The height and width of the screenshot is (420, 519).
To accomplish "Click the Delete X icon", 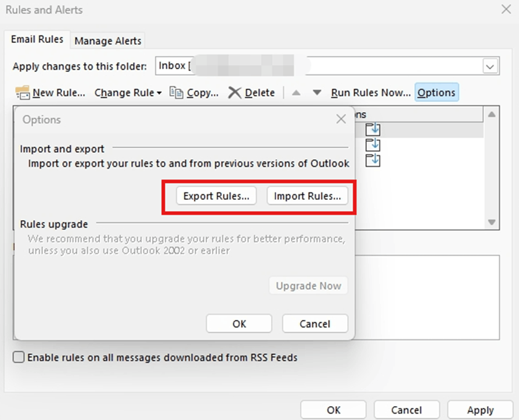I will pyautogui.click(x=235, y=93).
